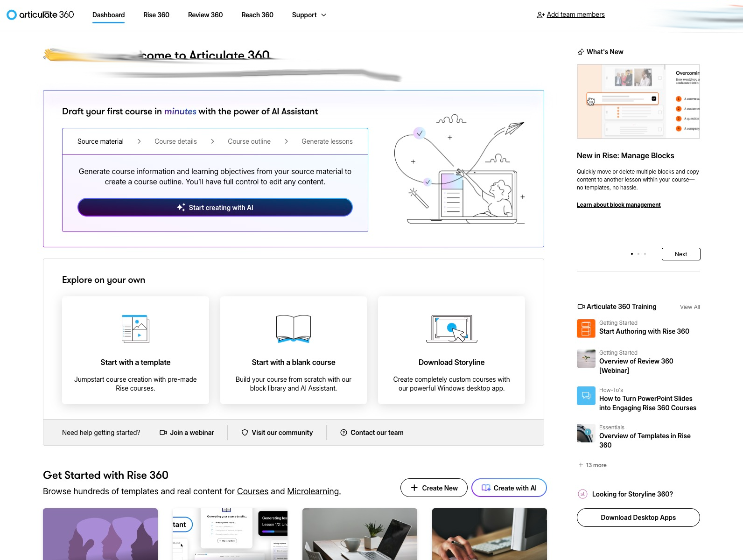Click Learn about block management link
Viewport: 743px width, 560px height.
(x=619, y=205)
